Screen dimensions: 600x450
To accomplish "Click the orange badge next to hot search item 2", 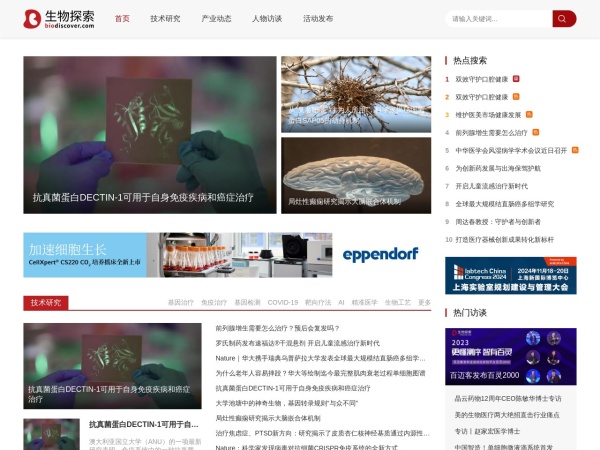I will [x=516, y=96].
